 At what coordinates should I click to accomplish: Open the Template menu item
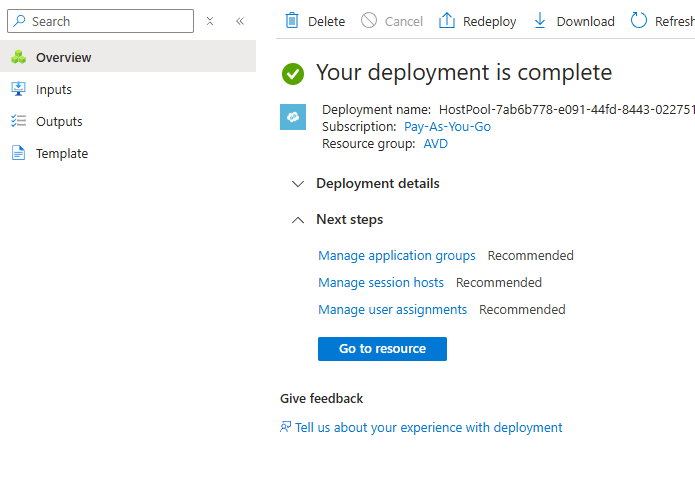tap(62, 153)
